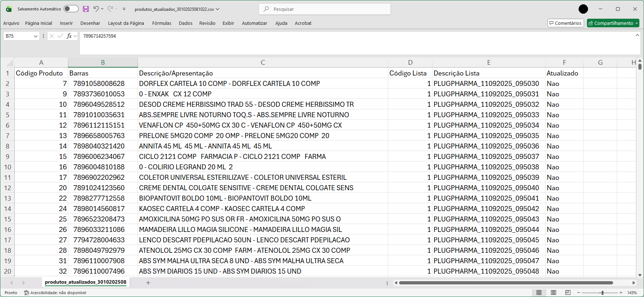
Task: Click vertical scrollbar up arrow
Action: (640, 61)
